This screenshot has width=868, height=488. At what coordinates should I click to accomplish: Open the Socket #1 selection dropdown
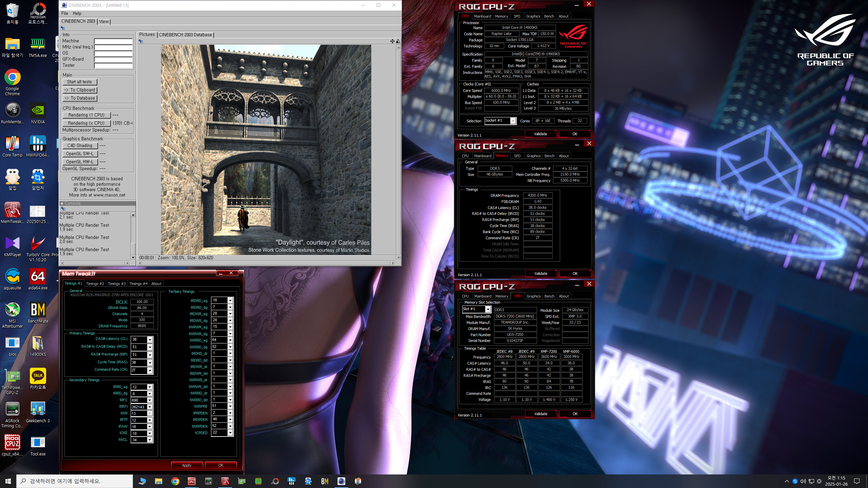(513, 121)
